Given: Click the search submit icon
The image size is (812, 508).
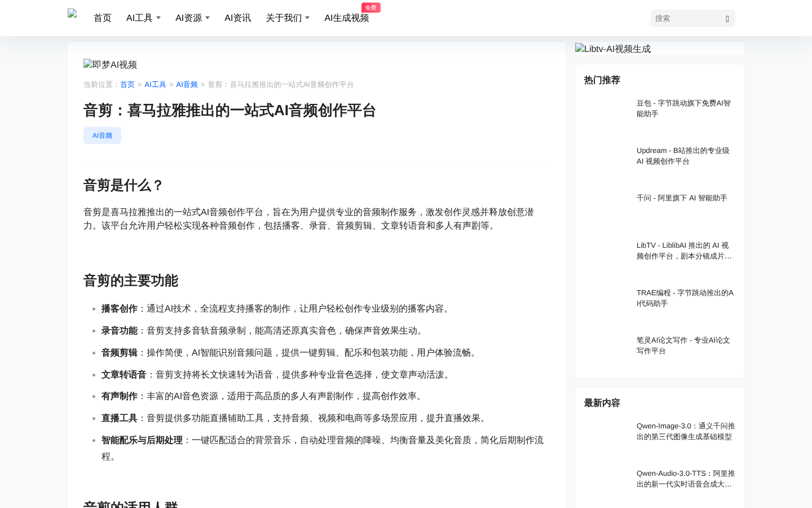Looking at the screenshot, I should (727, 19).
